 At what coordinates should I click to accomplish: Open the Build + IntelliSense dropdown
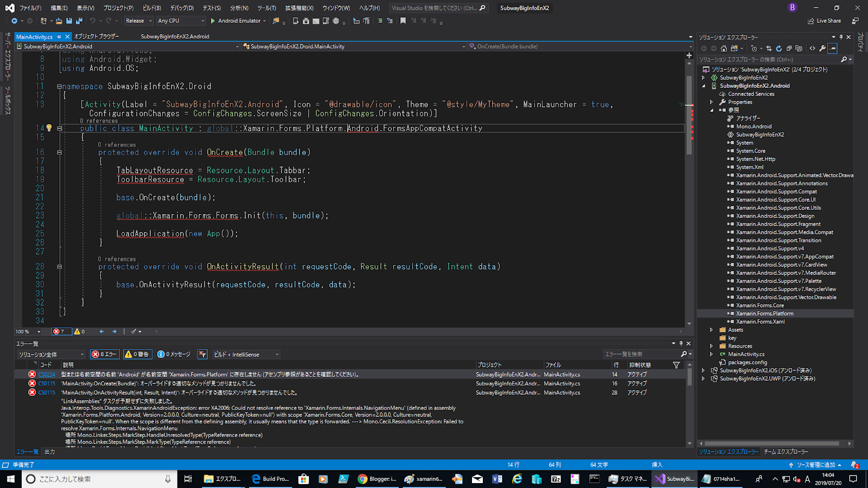[x=246, y=354]
